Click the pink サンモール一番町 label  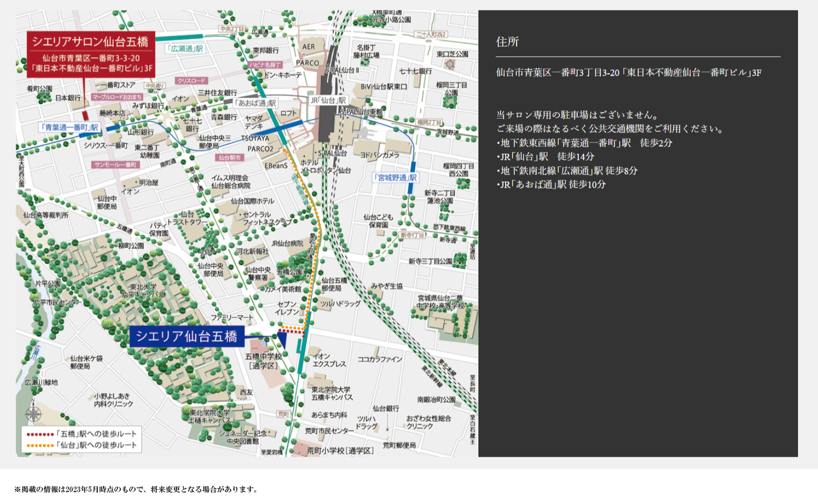(x=116, y=164)
